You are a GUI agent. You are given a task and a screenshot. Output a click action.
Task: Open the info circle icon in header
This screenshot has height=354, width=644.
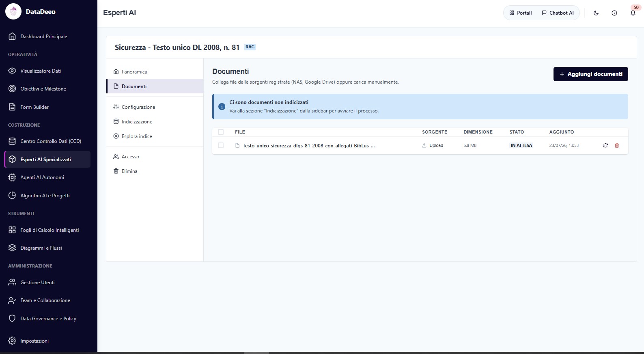614,13
